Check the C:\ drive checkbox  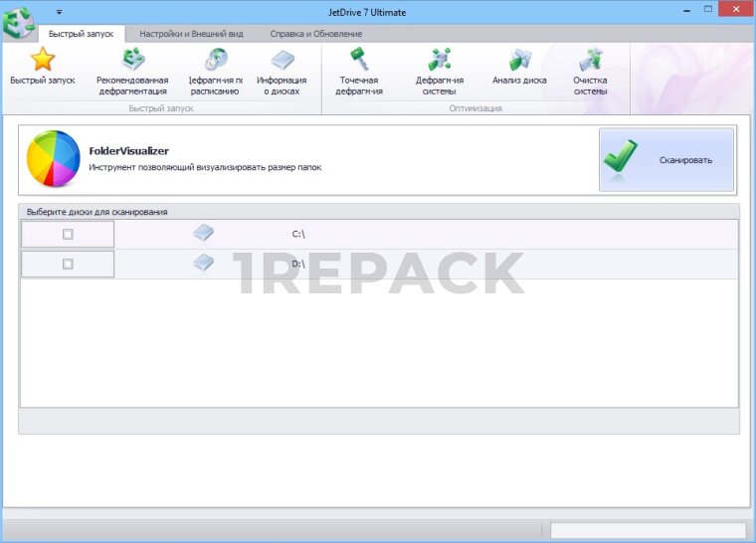tap(68, 235)
